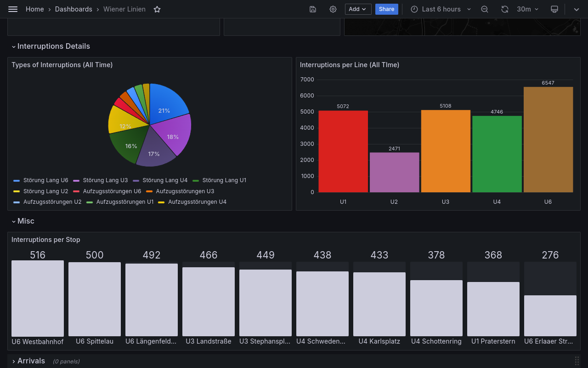Screen dimensions: 588x368
Task: Open additional time controls chevron
Action: click(x=576, y=9)
